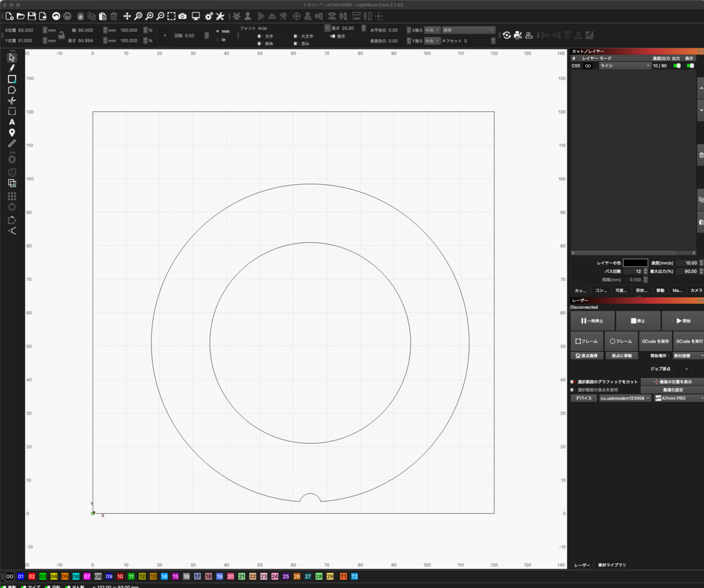Click the undo arrow icon
The width and height of the screenshot is (704, 588).
coord(56,16)
